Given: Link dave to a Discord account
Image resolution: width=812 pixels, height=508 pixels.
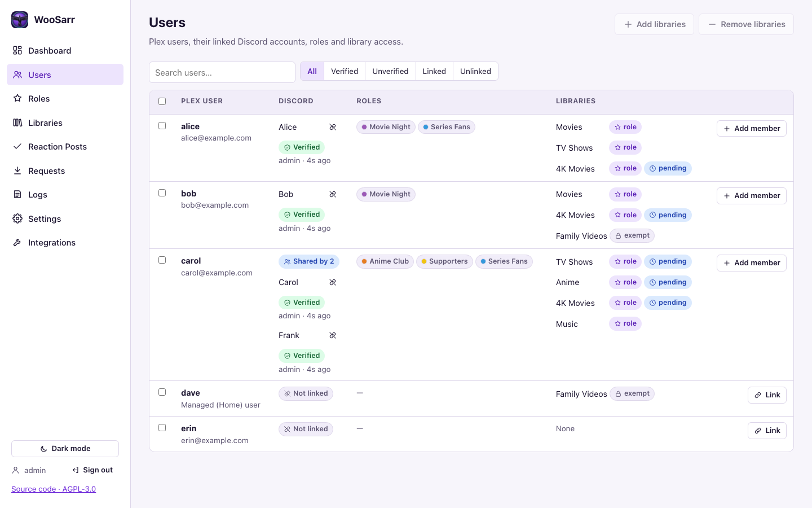Looking at the screenshot, I should tap(767, 395).
